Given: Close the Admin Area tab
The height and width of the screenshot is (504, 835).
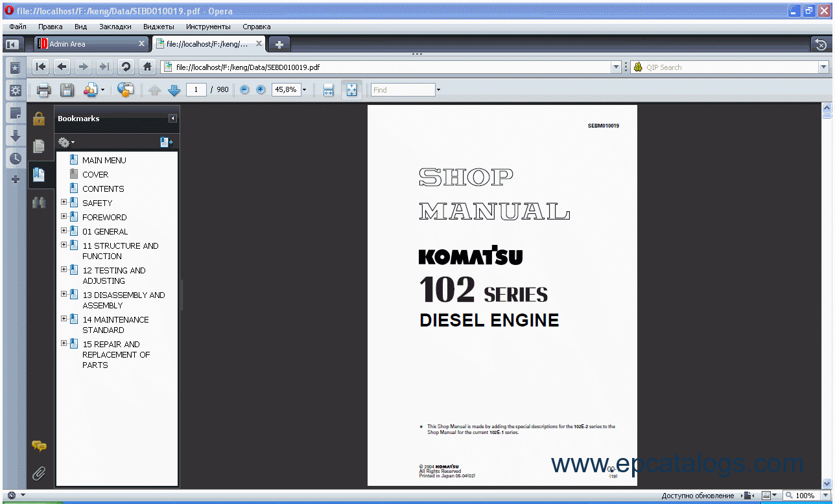Looking at the screenshot, I should click(x=142, y=43).
